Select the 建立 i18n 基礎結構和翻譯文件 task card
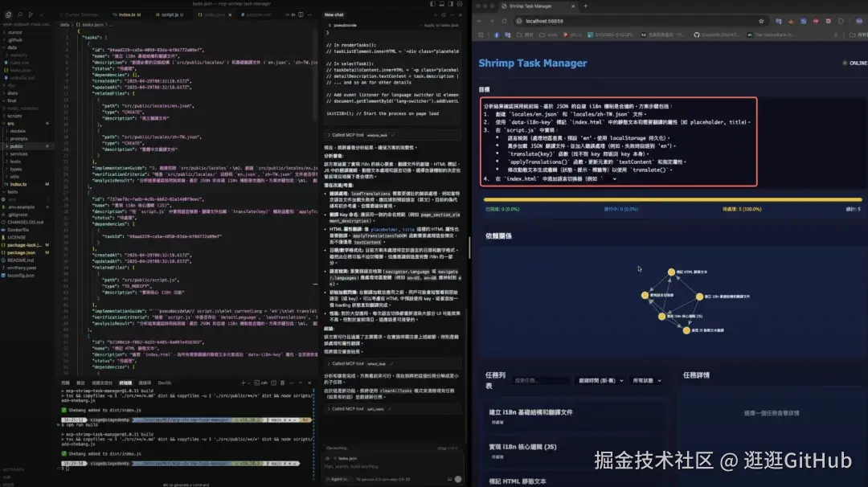The height and width of the screenshot is (487, 868). [574, 417]
